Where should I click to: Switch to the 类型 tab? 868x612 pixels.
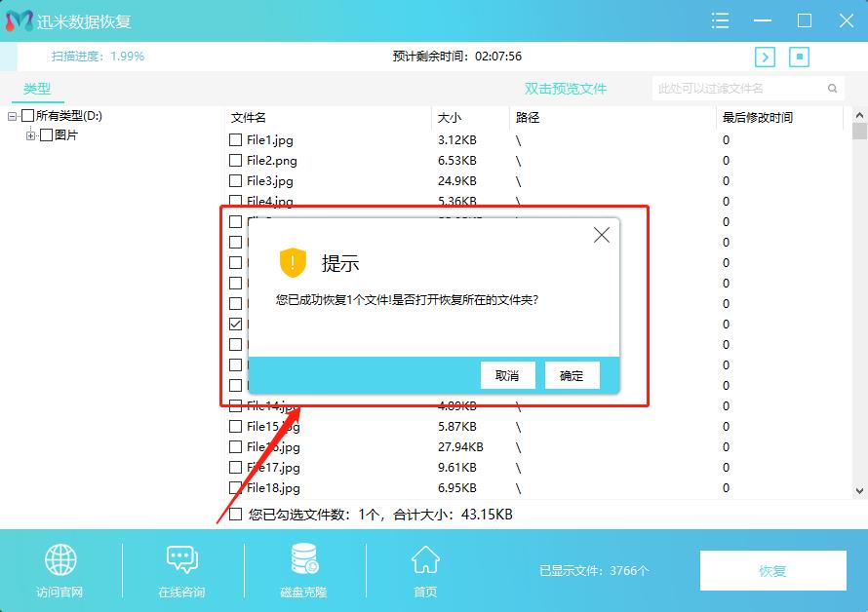(36, 88)
